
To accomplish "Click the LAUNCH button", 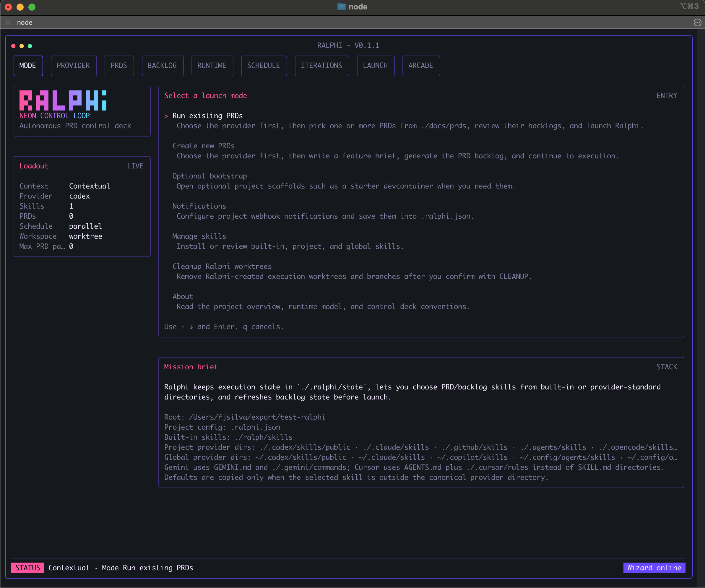I will point(375,66).
